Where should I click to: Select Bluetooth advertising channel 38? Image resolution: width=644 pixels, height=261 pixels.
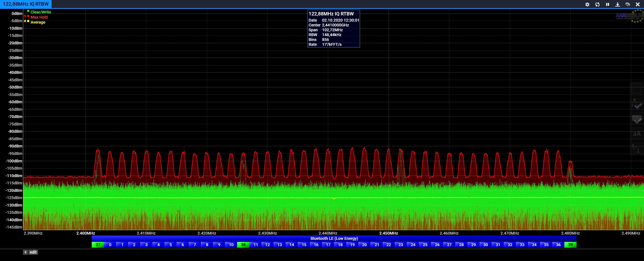click(x=243, y=245)
